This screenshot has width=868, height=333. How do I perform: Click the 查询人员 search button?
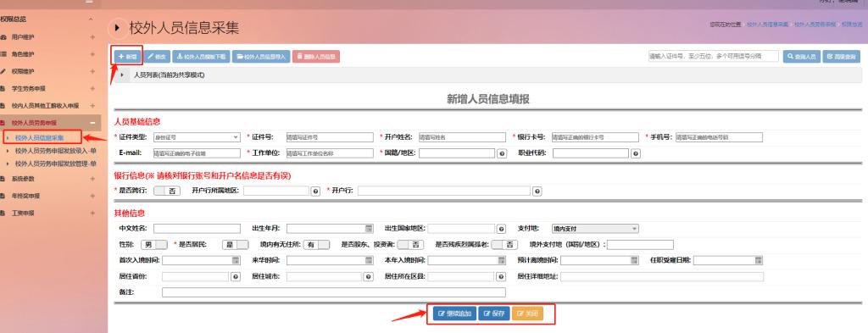802,57
